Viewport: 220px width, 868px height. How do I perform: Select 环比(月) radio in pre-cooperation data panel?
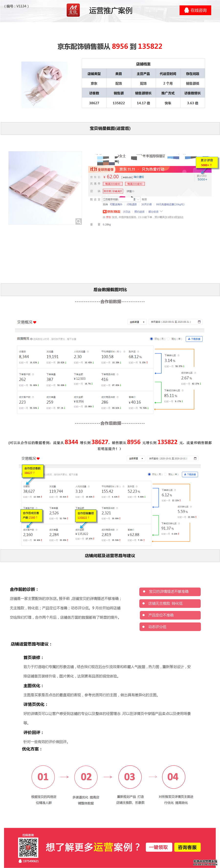[151, 339]
